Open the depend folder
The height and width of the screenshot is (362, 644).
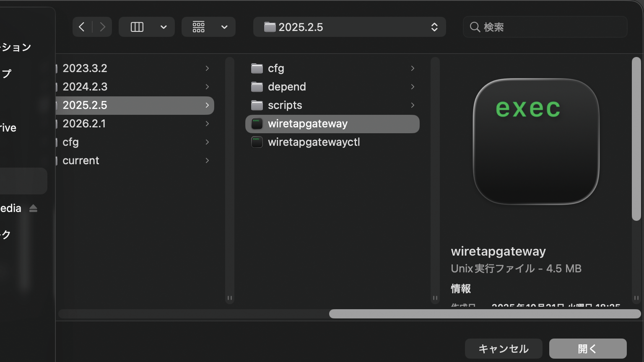pos(287,87)
